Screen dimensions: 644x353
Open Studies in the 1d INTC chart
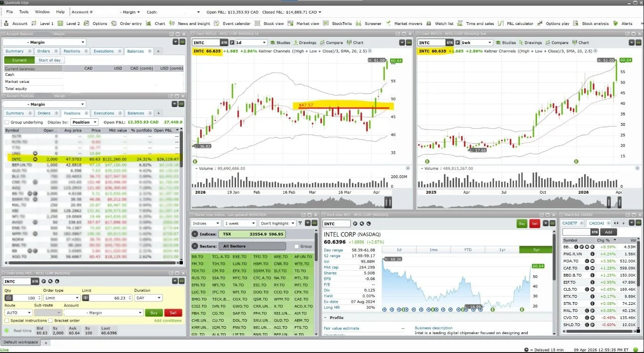[x=280, y=42]
